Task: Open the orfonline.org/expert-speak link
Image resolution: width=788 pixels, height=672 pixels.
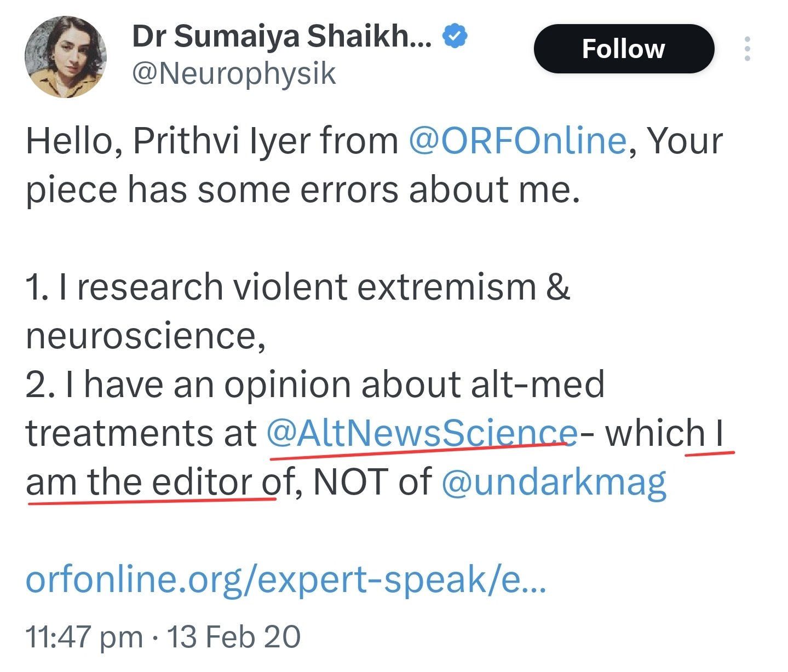Action: coord(286,579)
